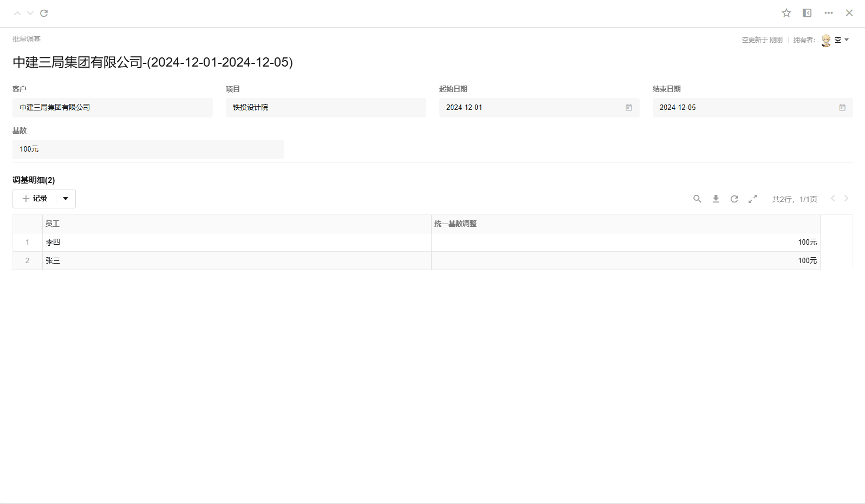Click row number 1 cell

click(x=28, y=243)
